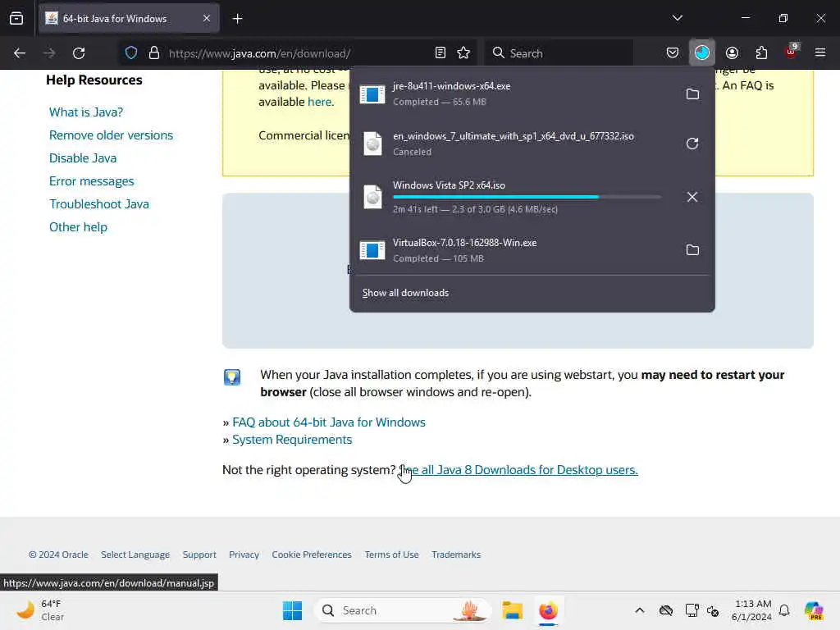This screenshot has width=840, height=630.
Task: Retry the canceled Windows 7 ISO download
Action: (x=692, y=144)
